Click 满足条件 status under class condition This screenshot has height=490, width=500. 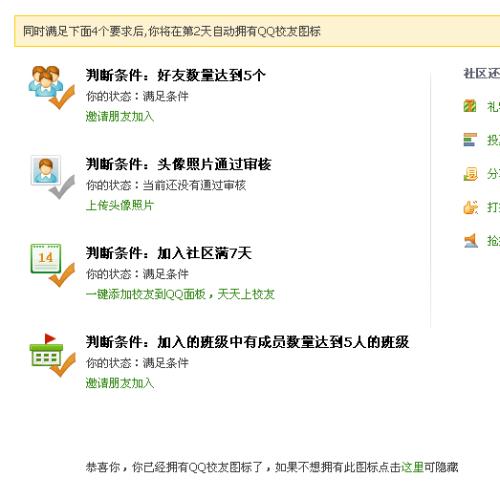click(x=165, y=363)
